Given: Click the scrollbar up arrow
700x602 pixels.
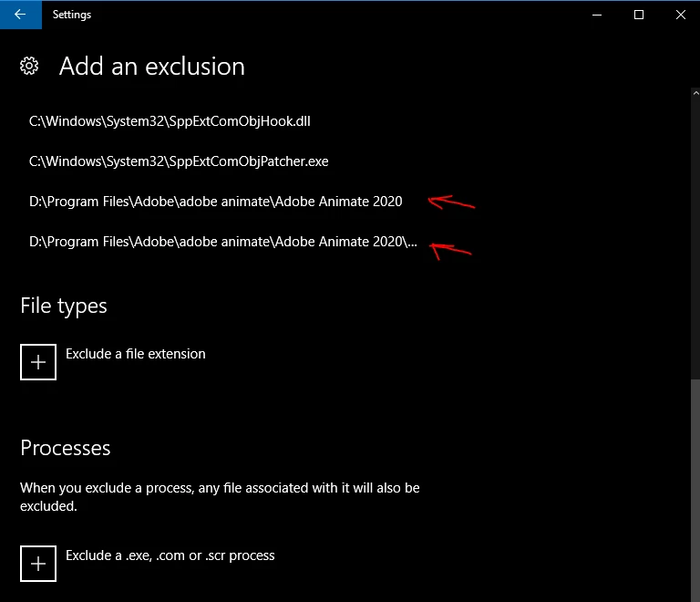Looking at the screenshot, I should pyautogui.click(x=695, y=93).
